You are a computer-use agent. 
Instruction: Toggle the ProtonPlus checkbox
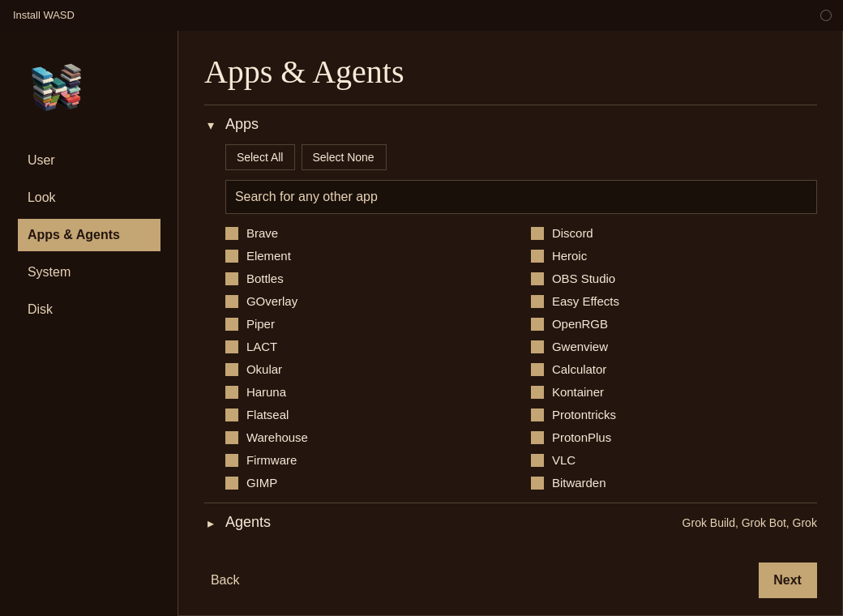[x=537, y=438]
